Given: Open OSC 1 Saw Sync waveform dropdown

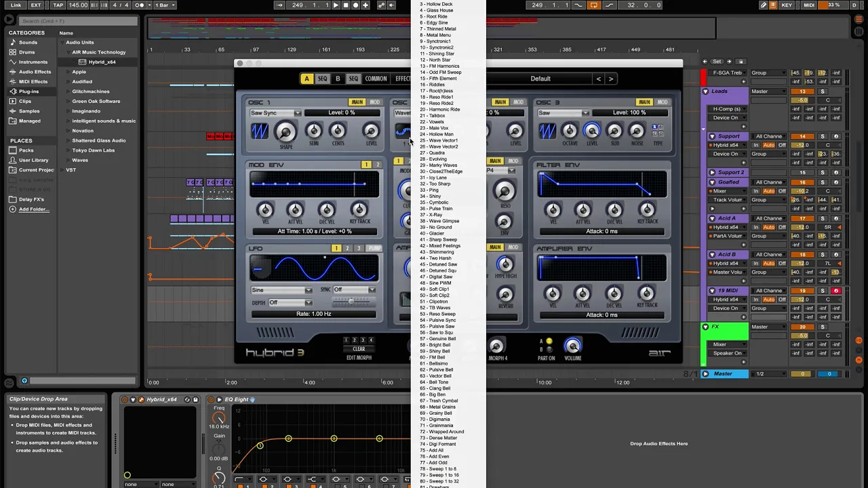Looking at the screenshot, I should click(275, 113).
